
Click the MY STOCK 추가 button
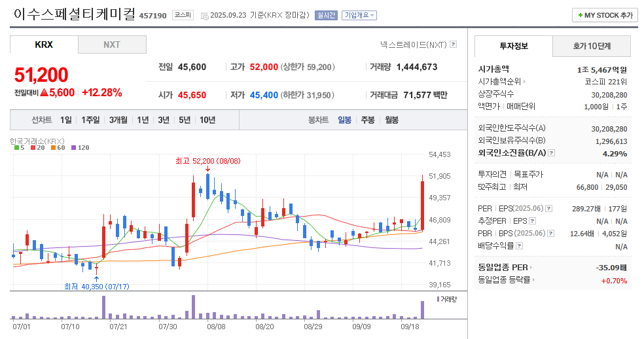point(605,15)
